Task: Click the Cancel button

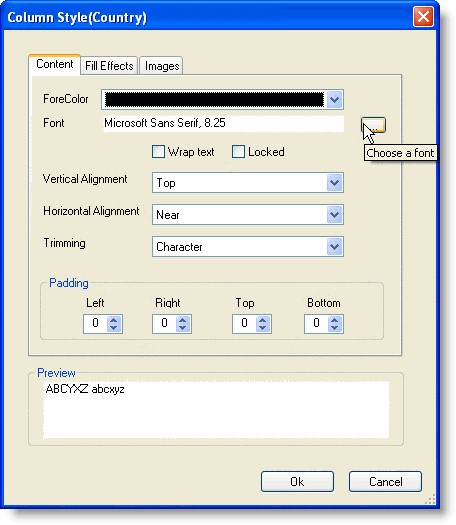Action: (x=385, y=481)
